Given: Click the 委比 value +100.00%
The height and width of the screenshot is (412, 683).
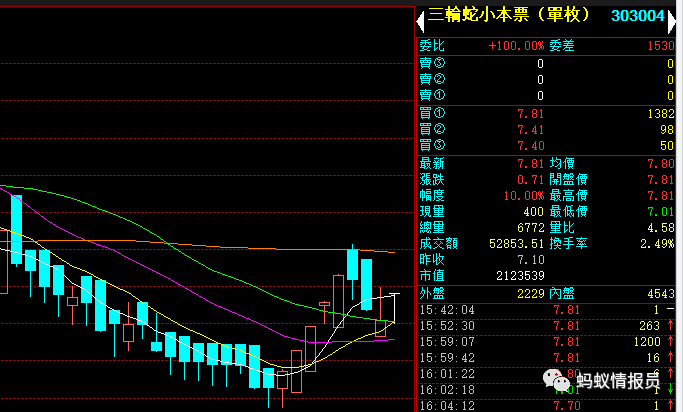Looking at the screenshot, I should [x=516, y=46].
